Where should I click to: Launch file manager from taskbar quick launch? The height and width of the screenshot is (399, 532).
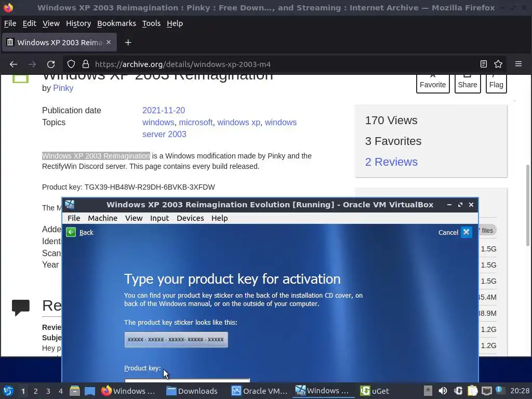75,391
